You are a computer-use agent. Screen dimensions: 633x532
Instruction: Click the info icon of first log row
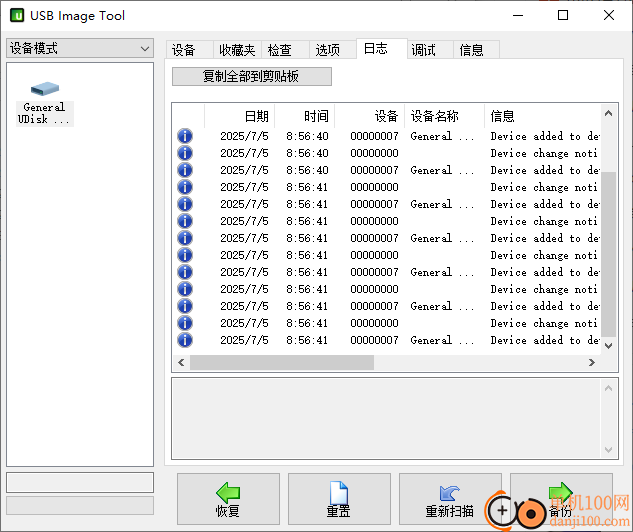click(x=185, y=136)
